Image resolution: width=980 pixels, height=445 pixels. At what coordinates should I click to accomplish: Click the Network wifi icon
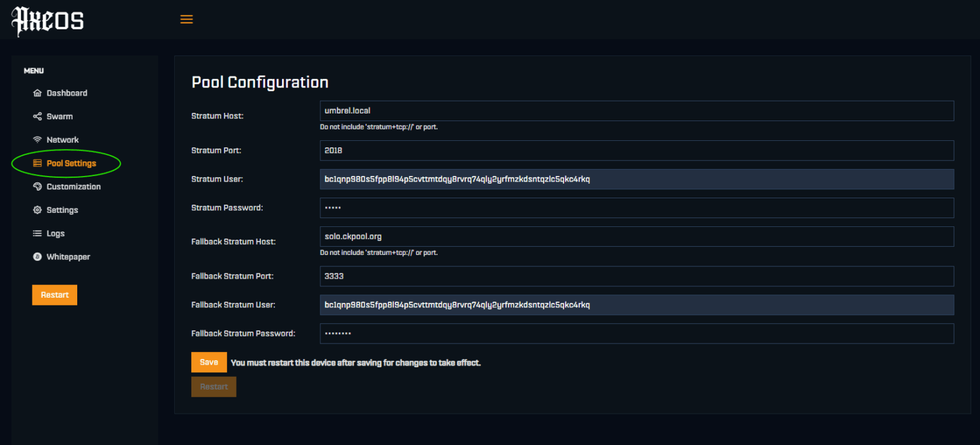37,140
